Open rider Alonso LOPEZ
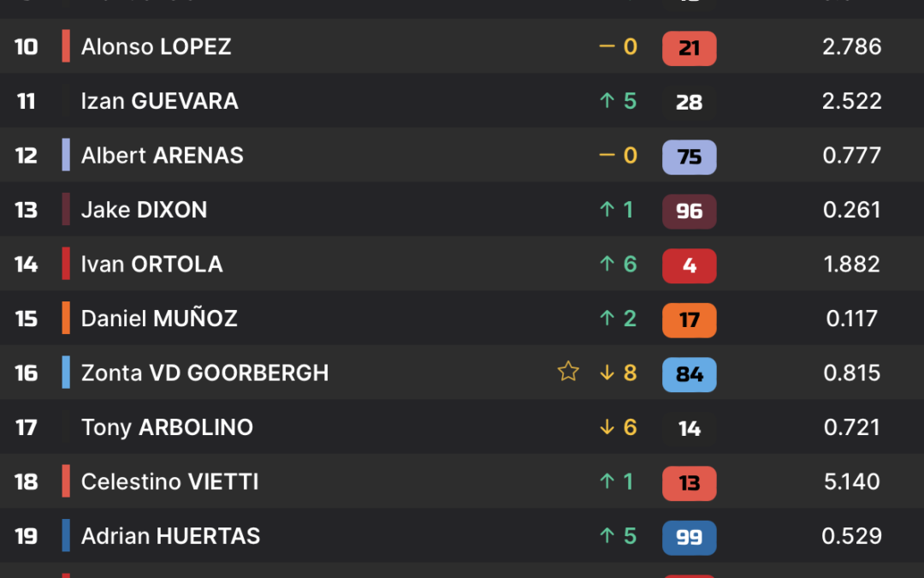 (157, 46)
